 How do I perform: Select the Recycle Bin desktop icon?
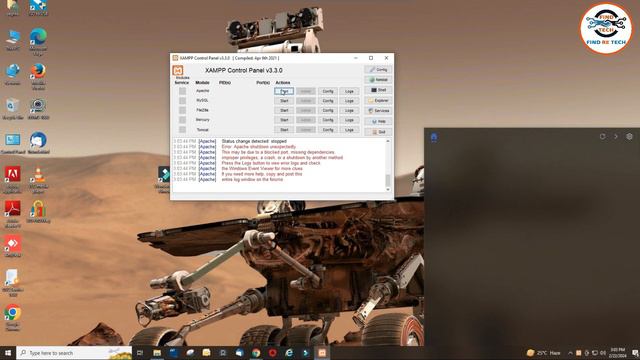[13, 109]
